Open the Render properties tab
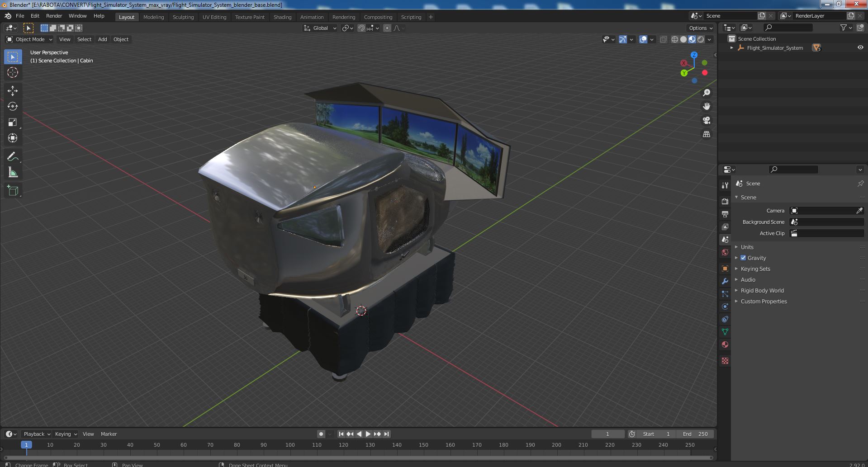This screenshot has height=467, width=868. click(725, 201)
